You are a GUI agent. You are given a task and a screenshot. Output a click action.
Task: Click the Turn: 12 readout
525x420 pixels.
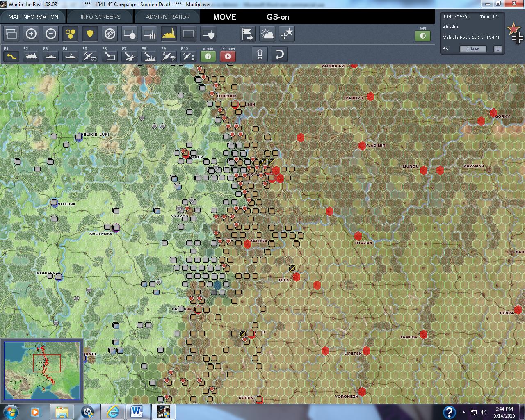pyautogui.click(x=489, y=16)
